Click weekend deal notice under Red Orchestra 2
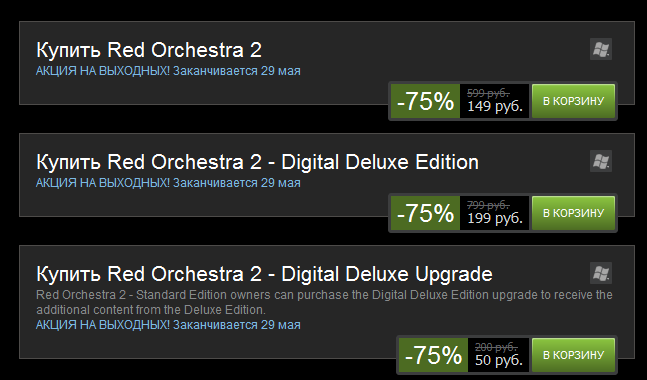Viewport: 647px width, 380px height. click(168, 71)
